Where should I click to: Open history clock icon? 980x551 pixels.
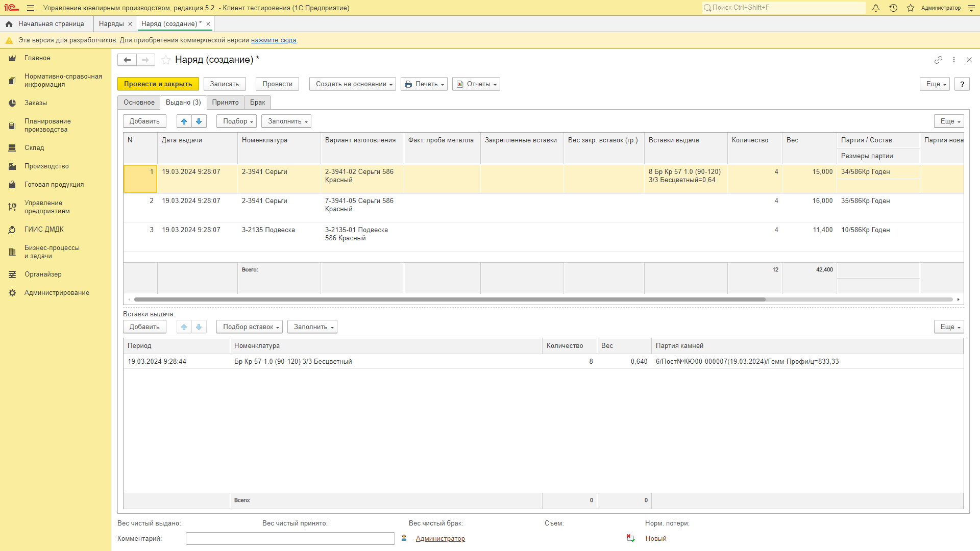[893, 8]
